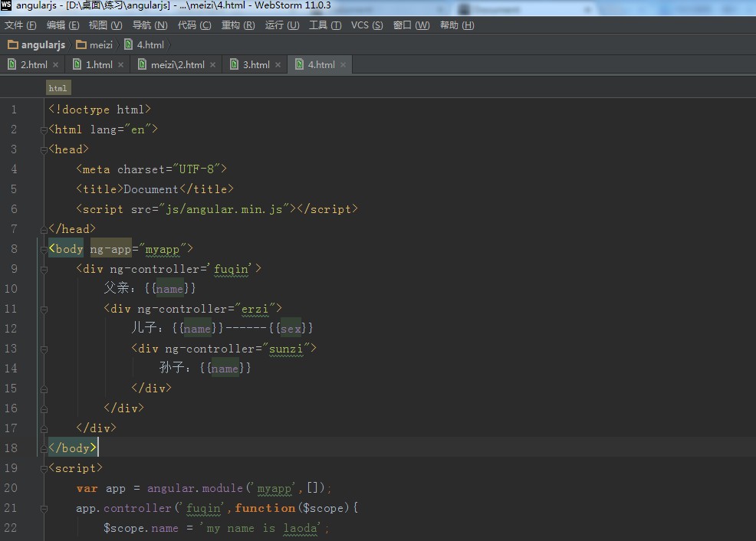Click the 'fuqin' value in ng-controller on line 9
This screenshot has height=541, width=756.
(x=231, y=269)
